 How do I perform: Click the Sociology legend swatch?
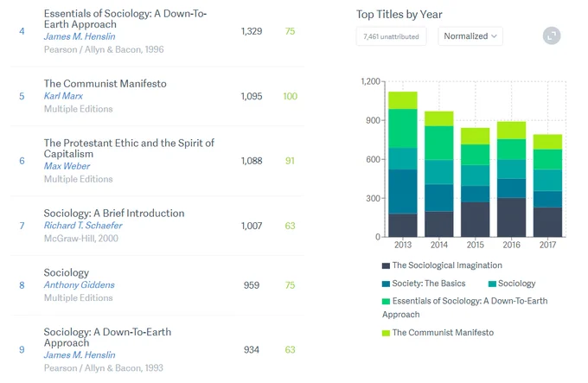coord(492,284)
